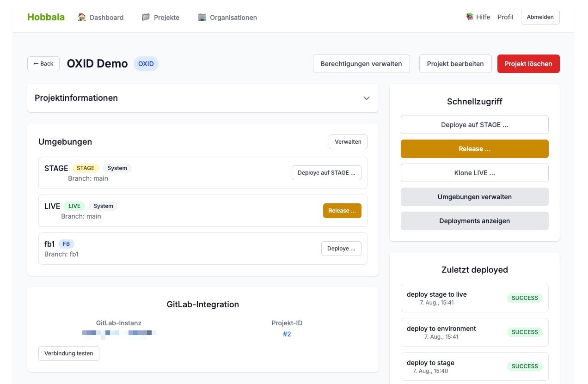The height and width of the screenshot is (384, 588).
Task: Click the FB badge on the fb1 environment
Action: tap(66, 244)
